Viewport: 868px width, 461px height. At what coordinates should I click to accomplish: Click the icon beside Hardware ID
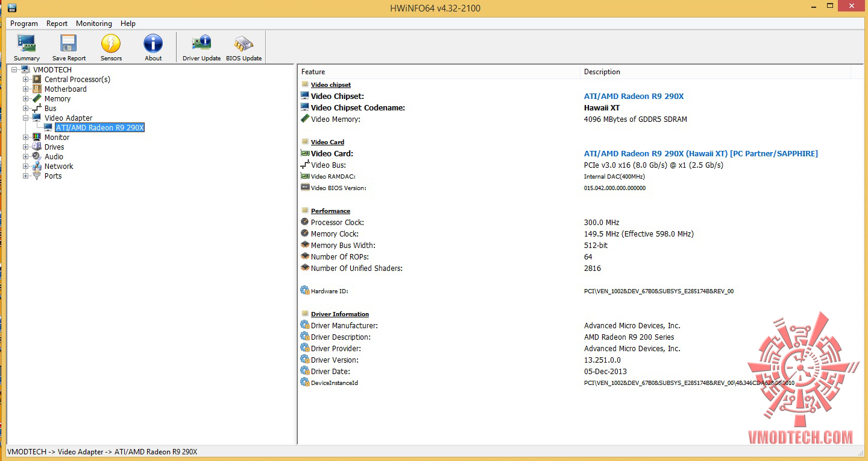(x=305, y=291)
